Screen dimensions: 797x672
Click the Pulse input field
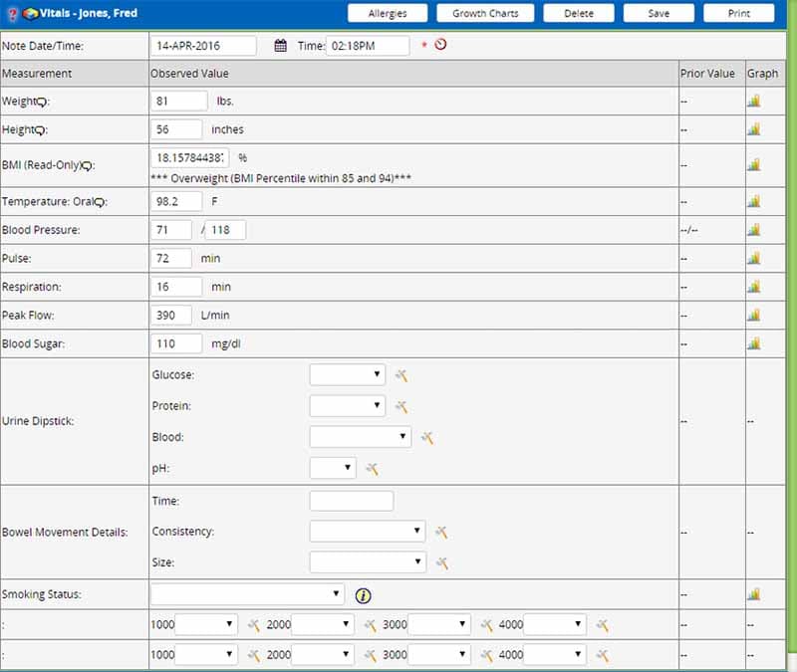point(171,259)
